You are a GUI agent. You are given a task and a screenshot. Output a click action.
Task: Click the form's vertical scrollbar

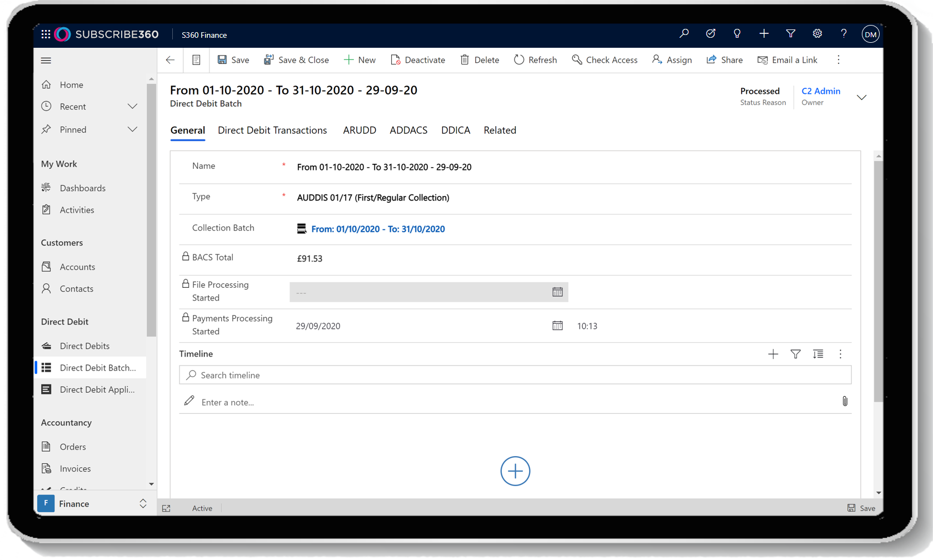878,278
